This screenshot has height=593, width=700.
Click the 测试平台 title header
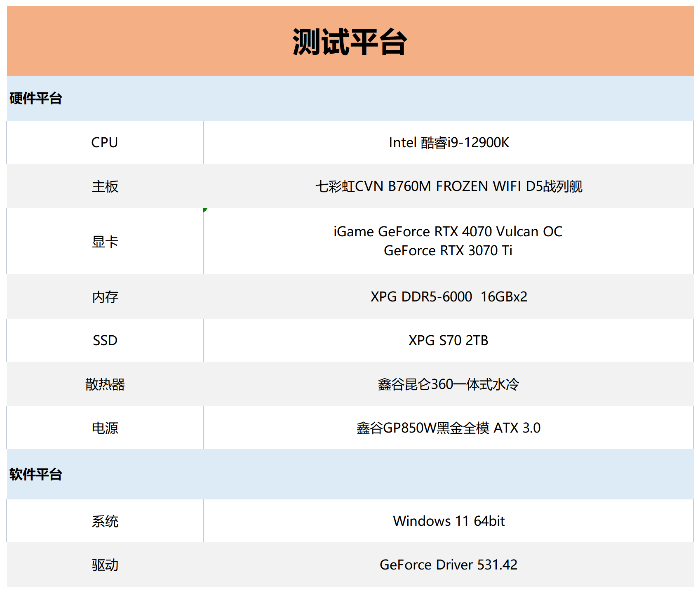[350, 42]
